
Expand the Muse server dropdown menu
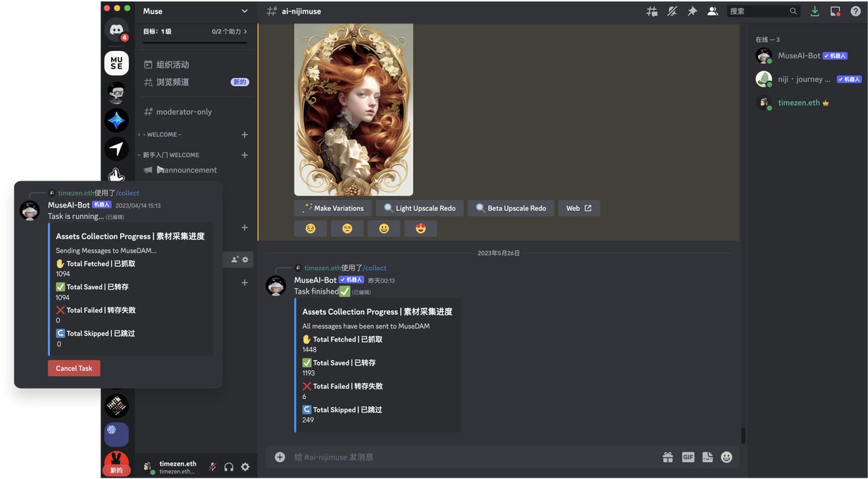click(245, 12)
